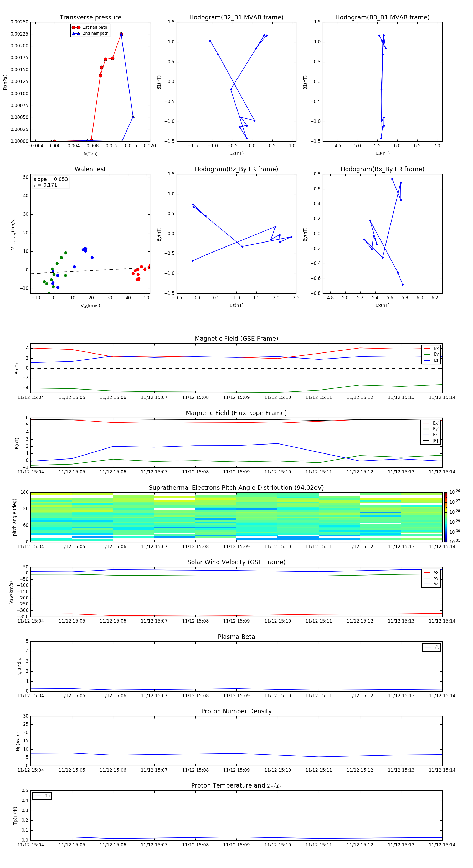This screenshot has height=868, width=473.
Task: Click the "Hodogram(B3_B1 MVAB frame)" title
Action: click(x=382, y=17)
